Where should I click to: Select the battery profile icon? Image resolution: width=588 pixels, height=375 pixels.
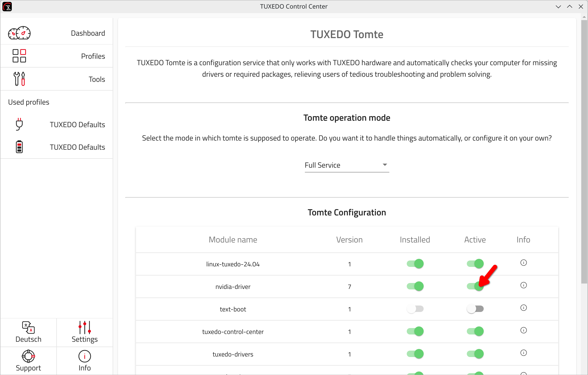pos(19,147)
